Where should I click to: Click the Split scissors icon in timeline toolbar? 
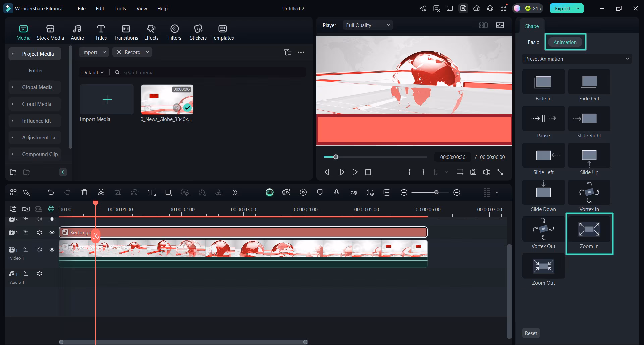(101, 192)
